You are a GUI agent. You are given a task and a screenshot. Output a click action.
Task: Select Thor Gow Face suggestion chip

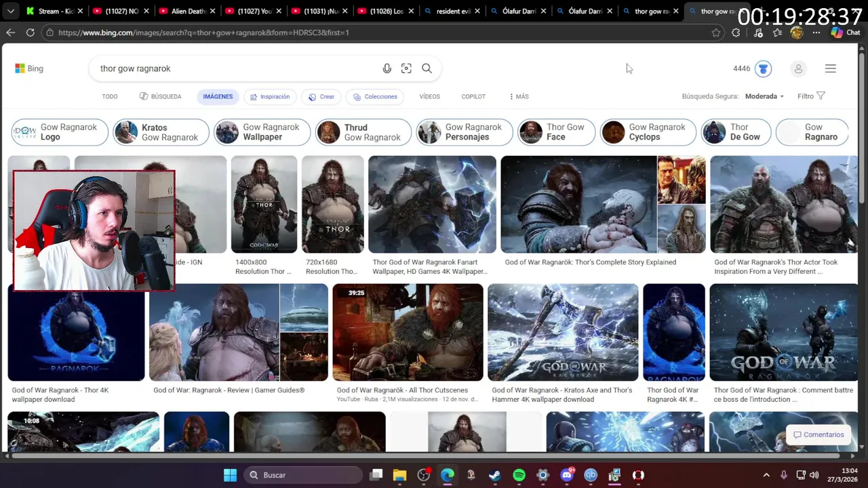point(556,132)
